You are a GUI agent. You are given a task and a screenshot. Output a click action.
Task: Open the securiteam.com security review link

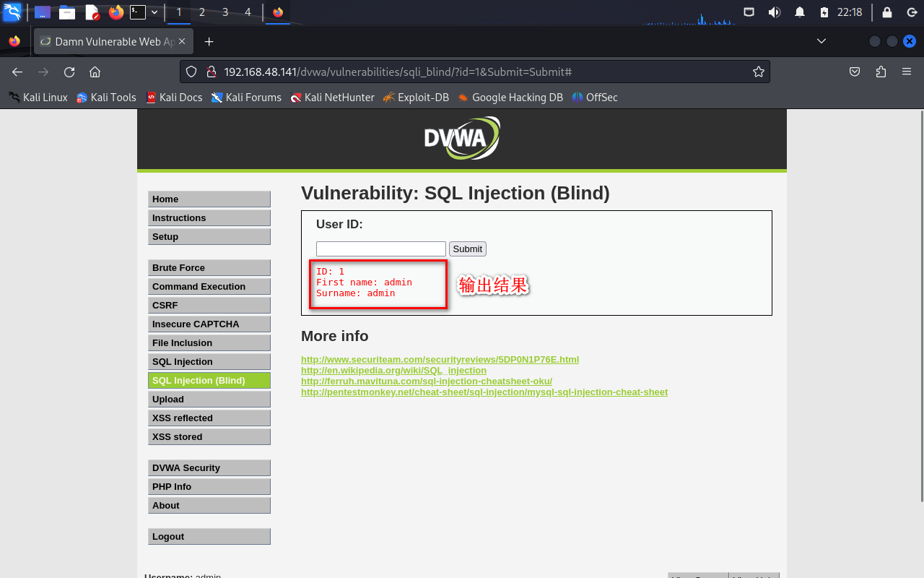click(440, 359)
